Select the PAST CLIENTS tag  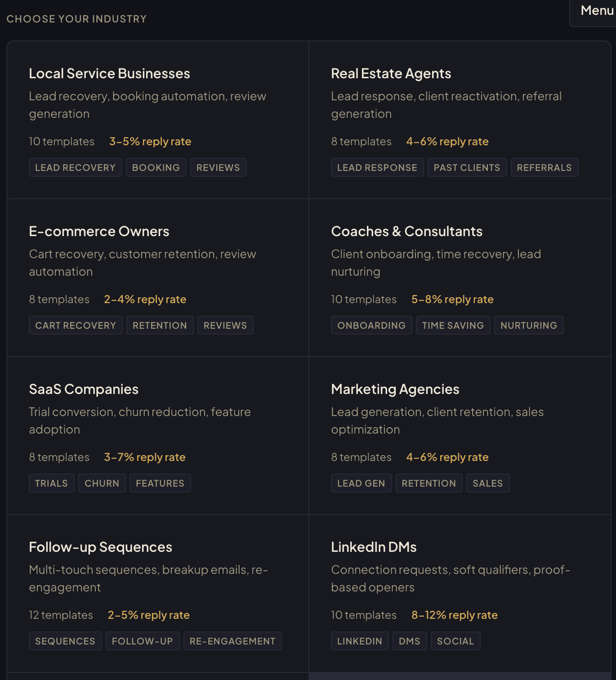click(x=467, y=168)
